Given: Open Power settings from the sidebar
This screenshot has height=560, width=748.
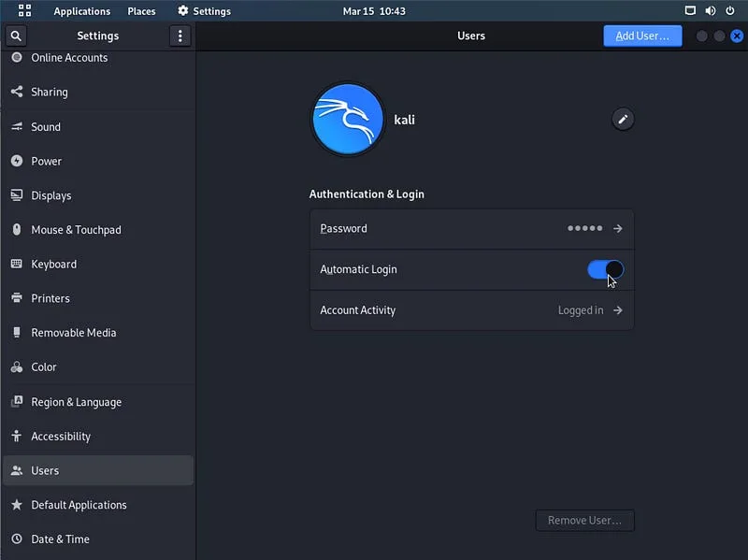Looking at the screenshot, I should (x=19, y=161).
